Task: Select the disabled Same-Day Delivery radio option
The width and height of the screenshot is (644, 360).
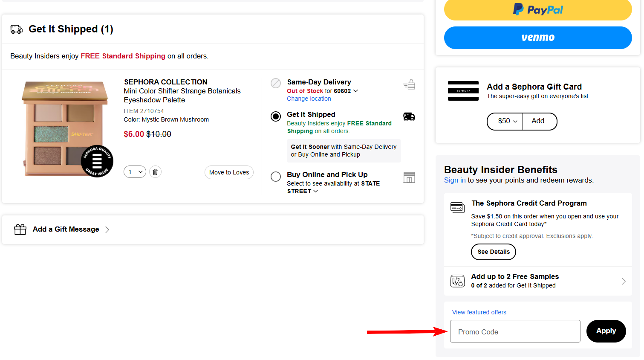Action: [x=276, y=83]
